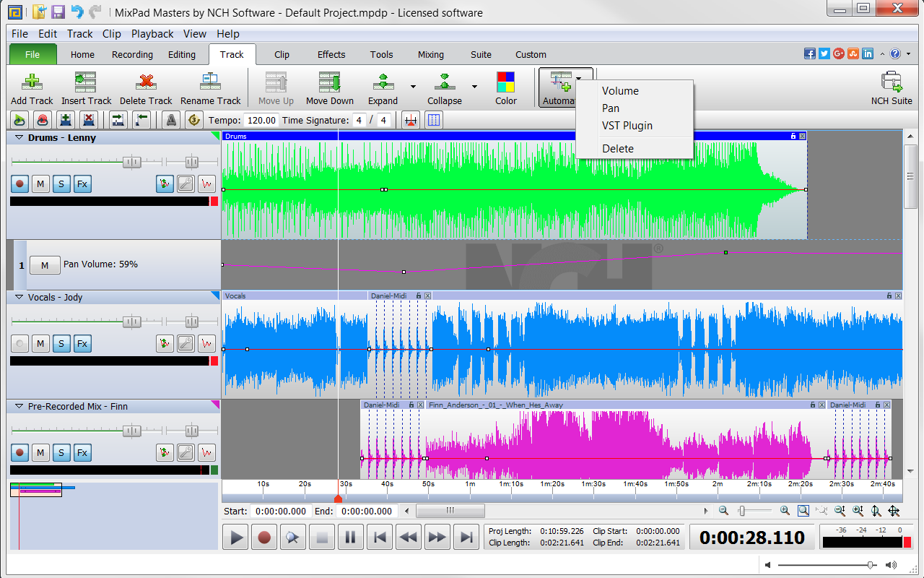
Task: Click the Rename Track button
Action: click(x=210, y=87)
